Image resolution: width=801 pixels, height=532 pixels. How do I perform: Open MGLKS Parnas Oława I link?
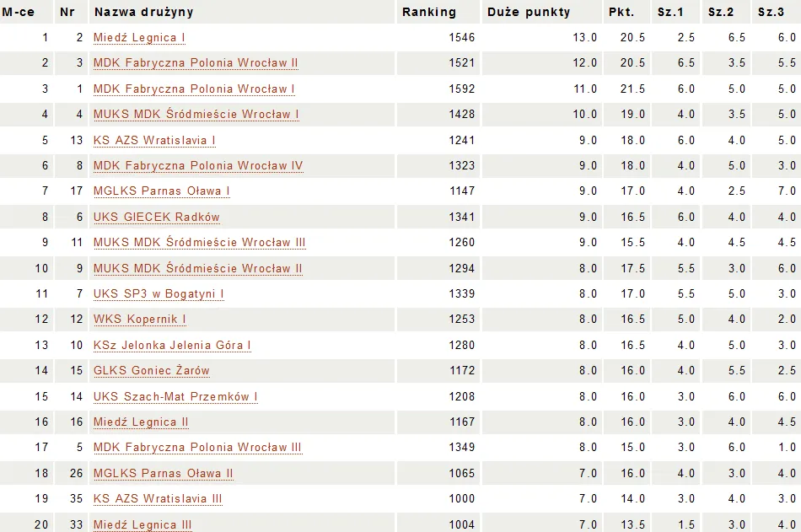(162, 191)
